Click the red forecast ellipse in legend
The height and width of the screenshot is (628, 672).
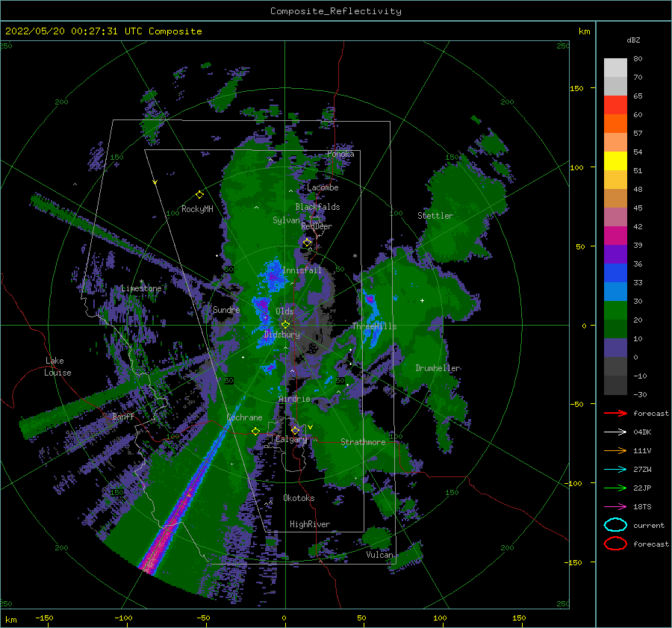click(x=615, y=544)
